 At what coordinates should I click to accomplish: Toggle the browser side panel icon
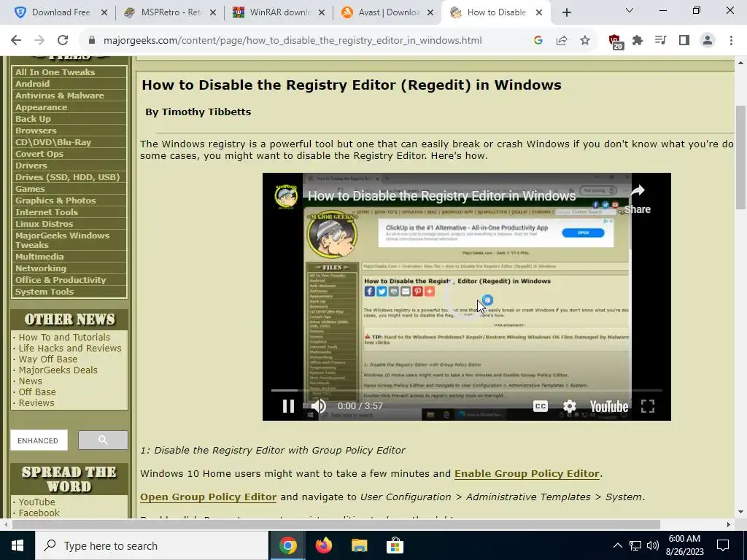(684, 41)
